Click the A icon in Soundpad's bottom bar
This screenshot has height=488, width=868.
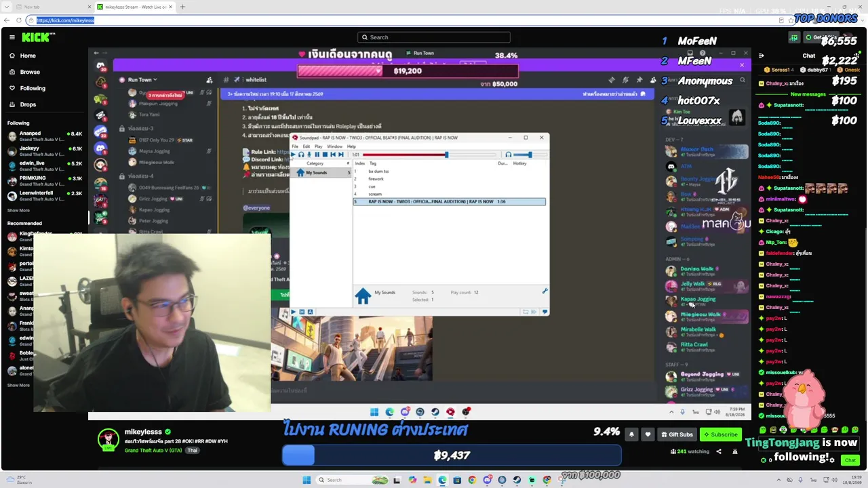tap(310, 312)
